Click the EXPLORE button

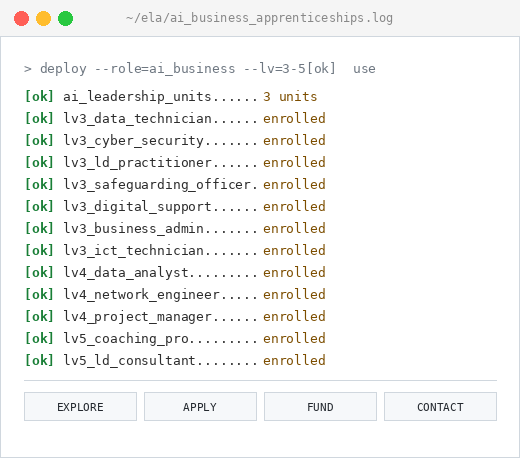coord(80,407)
